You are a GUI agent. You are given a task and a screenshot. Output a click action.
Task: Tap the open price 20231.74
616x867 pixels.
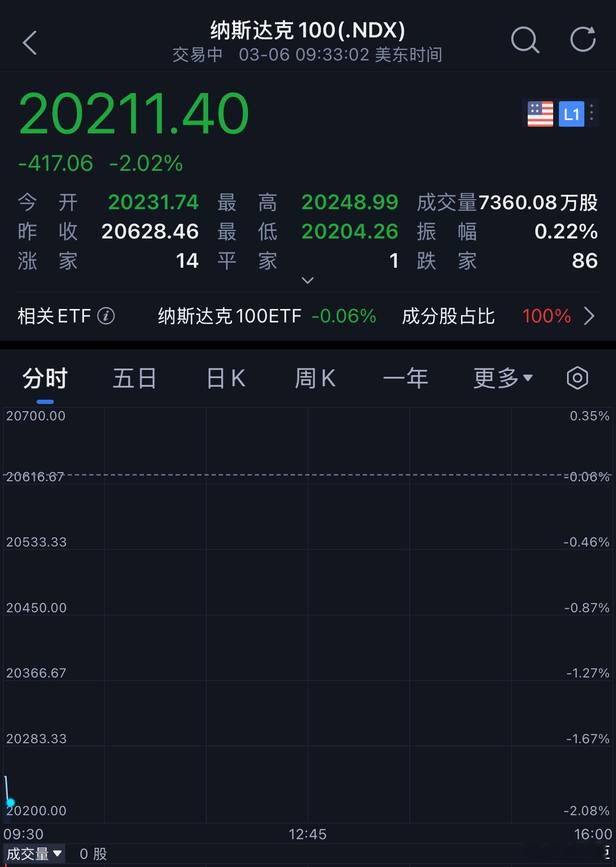pos(154,202)
